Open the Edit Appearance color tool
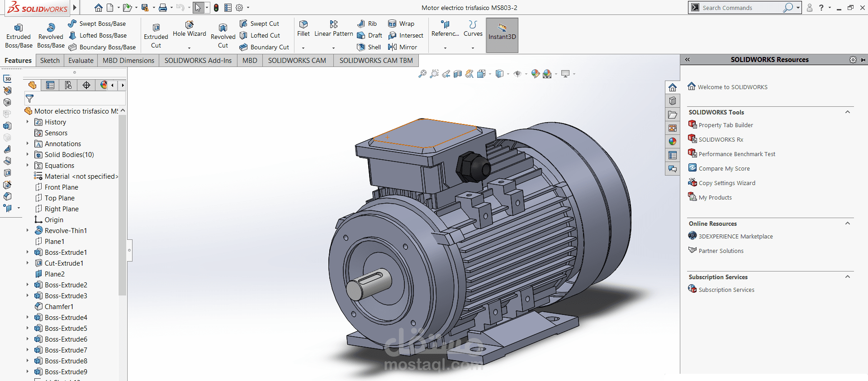Screen dimensions: 868x381 pos(536,74)
